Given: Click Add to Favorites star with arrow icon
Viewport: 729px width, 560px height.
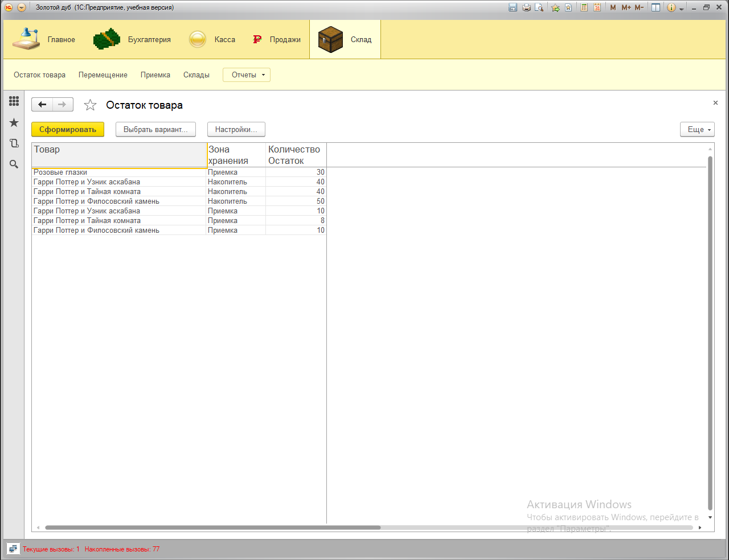Looking at the screenshot, I should (555, 7).
